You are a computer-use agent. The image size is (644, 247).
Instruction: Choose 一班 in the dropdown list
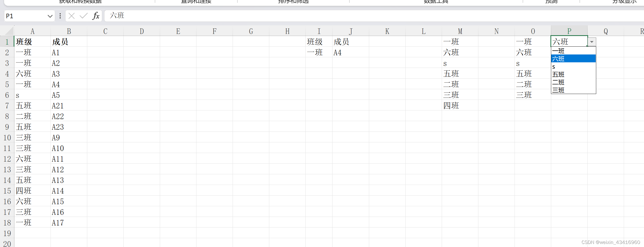click(573, 51)
